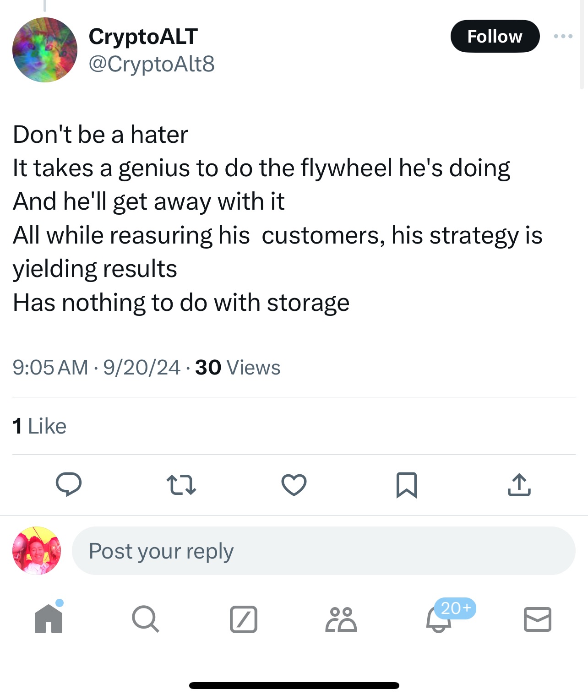
Task: Open Direct Messages envelope icon
Action: coord(537,619)
